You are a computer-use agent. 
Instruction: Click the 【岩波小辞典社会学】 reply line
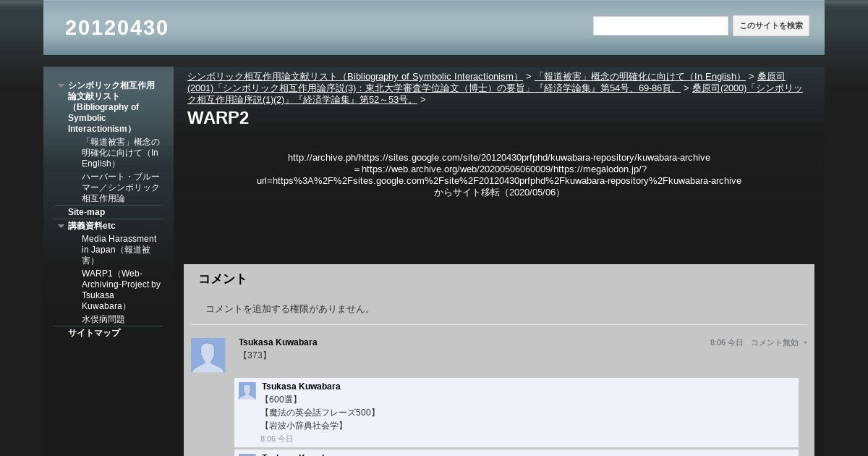tap(303, 426)
